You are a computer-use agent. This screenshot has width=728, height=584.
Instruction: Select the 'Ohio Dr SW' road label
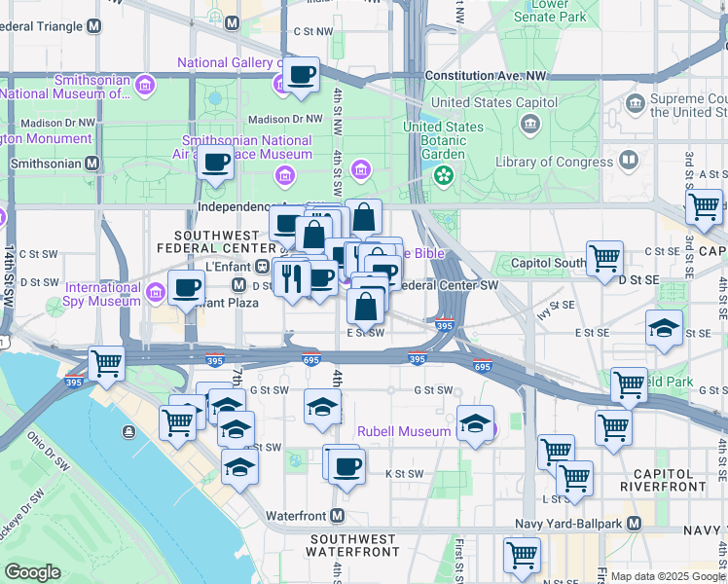coord(48,452)
